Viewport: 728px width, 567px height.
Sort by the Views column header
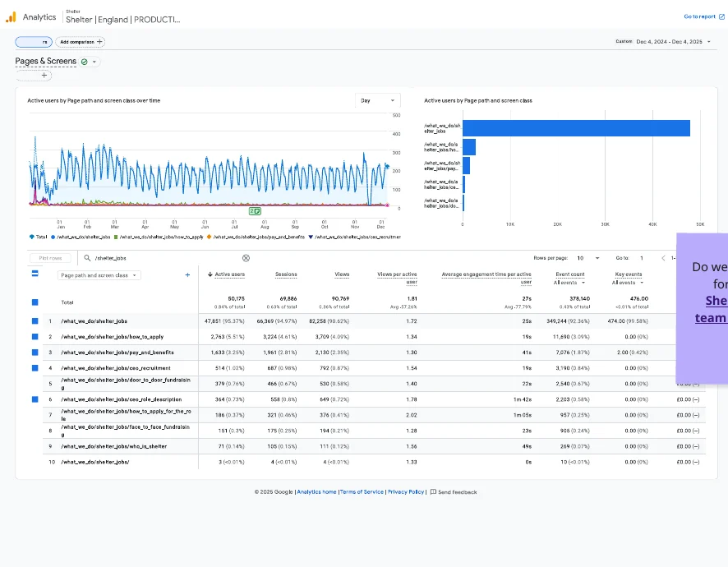click(x=342, y=274)
